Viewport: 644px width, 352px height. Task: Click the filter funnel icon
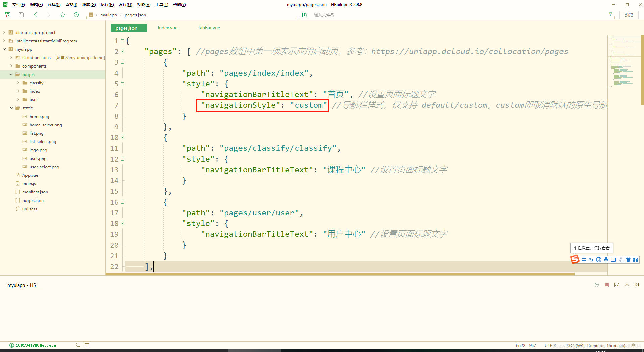point(611,14)
